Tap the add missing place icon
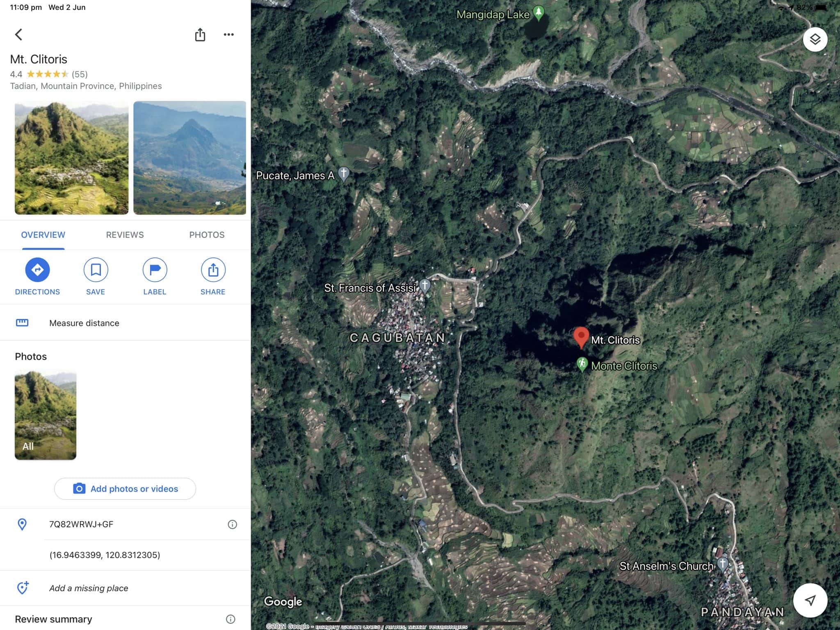Viewport: 840px width, 630px height. click(23, 588)
